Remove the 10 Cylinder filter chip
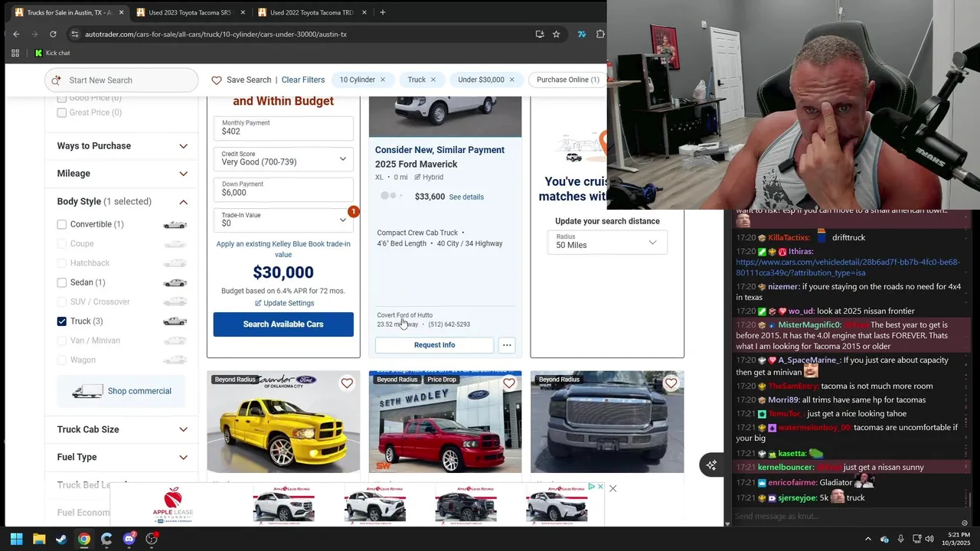980x551 pixels. coord(383,80)
